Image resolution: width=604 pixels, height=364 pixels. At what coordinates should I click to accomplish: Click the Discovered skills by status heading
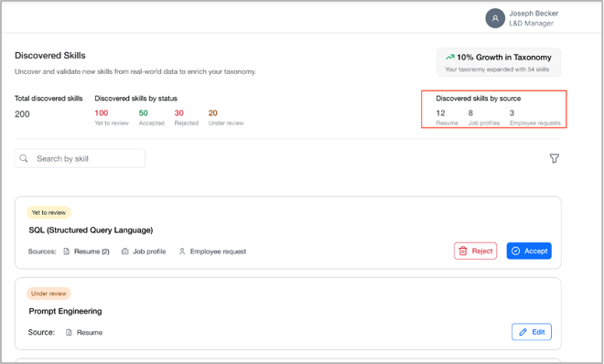[136, 99]
